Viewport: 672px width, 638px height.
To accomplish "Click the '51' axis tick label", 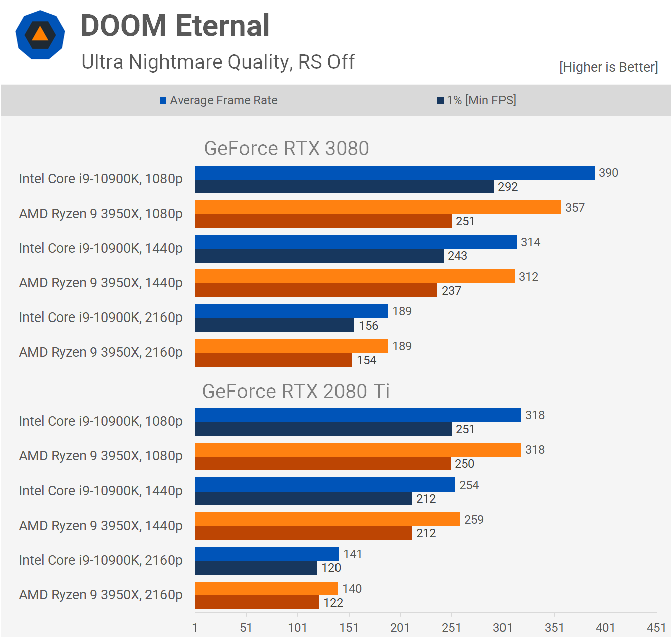I will point(246,628).
